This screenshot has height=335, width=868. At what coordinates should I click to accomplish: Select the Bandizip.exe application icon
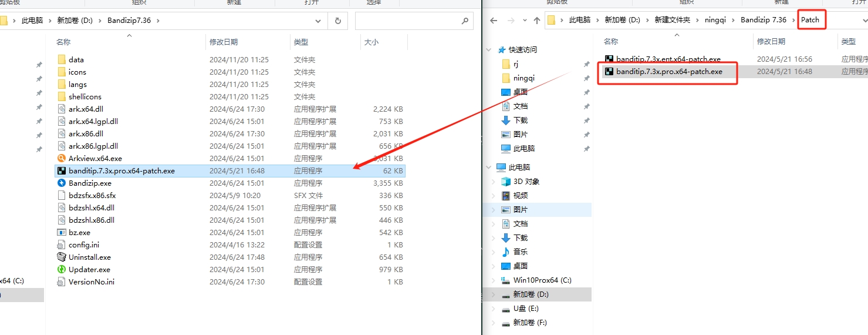point(62,183)
